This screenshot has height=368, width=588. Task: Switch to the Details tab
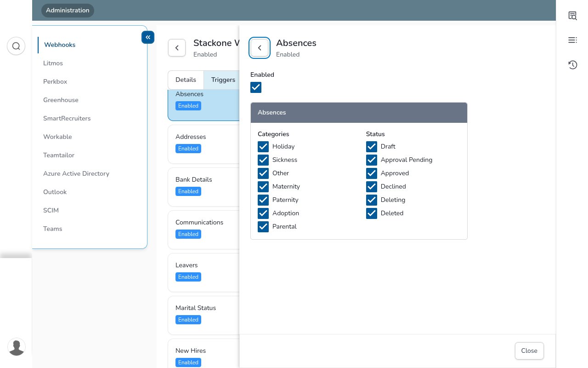tap(186, 80)
